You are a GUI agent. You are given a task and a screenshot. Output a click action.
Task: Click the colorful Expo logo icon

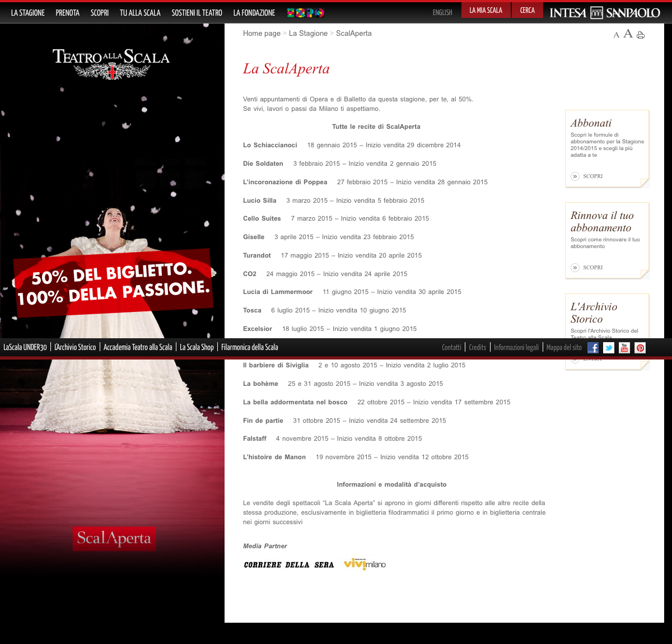305,13
